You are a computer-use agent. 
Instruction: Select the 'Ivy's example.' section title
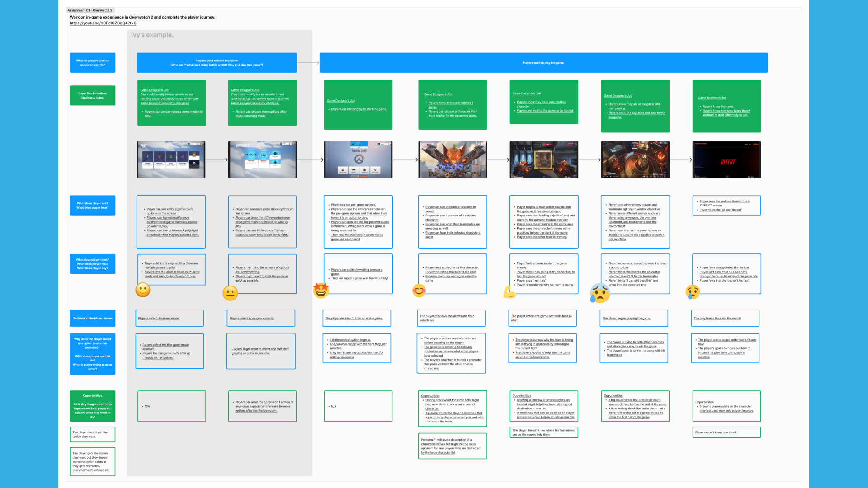[152, 35]
